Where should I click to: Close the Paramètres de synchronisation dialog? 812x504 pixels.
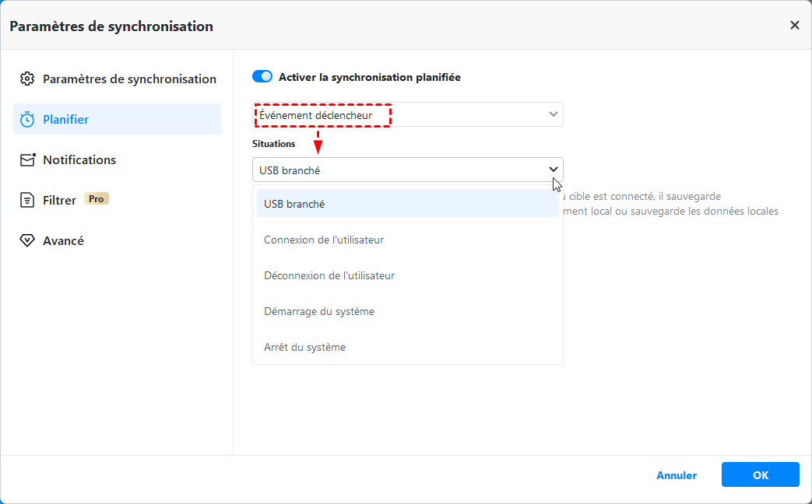794,26
